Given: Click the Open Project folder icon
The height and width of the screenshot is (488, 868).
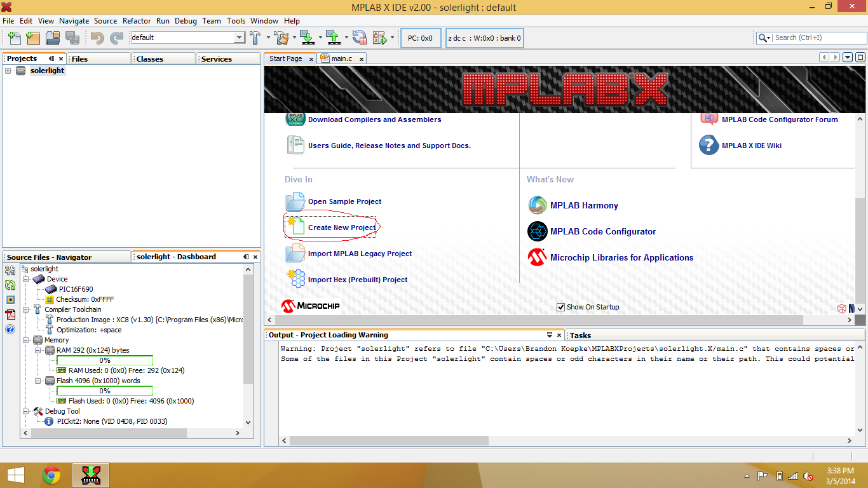Looking at the screenshot, I should (53, 37).
